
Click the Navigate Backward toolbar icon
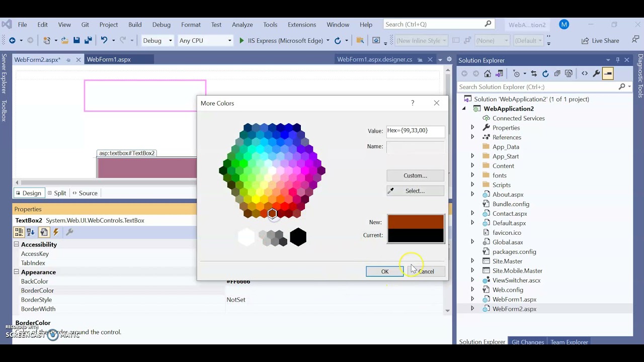click(x=12, y=41)
